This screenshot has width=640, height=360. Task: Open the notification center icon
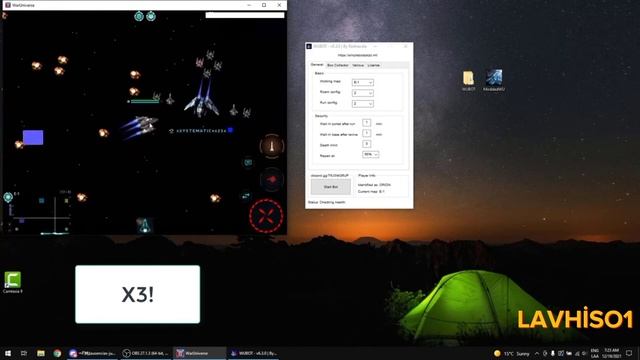[x=629, y=353]
